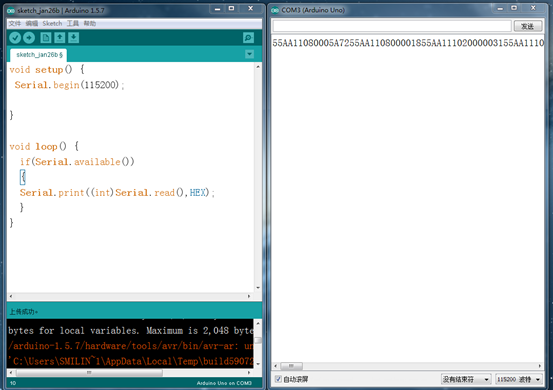Image resolution: width=553 pixels, height=390 pixels.
Task: Click the serial monitor send input field
Action: point(392,26)
